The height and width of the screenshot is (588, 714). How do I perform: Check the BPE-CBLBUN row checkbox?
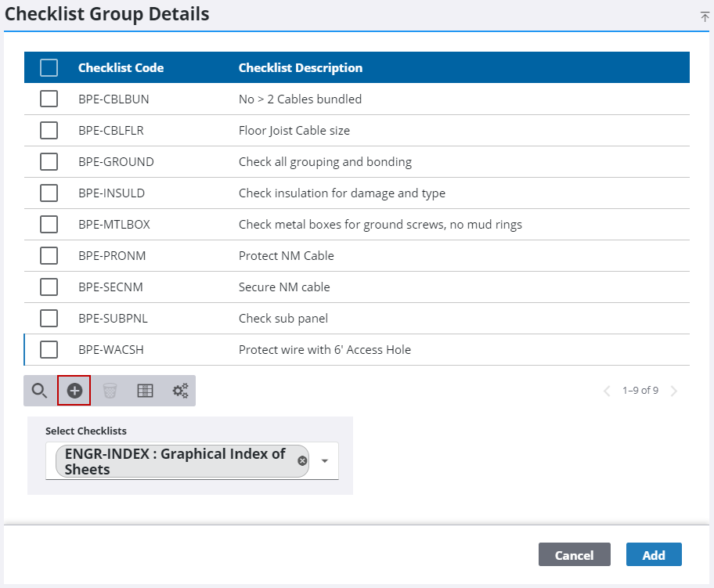pos(49,99)
